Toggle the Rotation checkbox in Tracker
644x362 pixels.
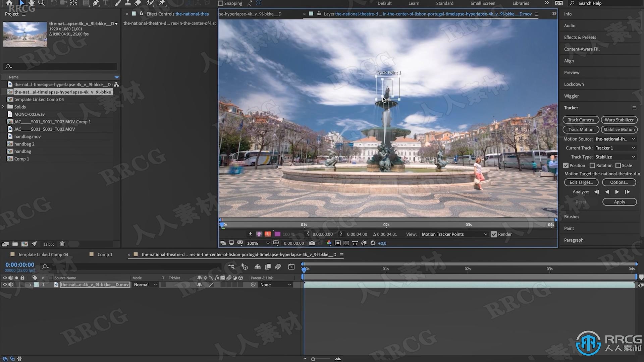pos(592,165)
